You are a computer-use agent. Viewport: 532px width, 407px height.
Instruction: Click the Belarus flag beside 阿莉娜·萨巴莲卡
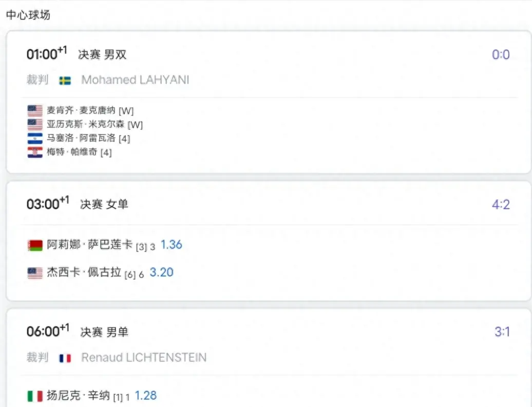tap(35, 245)
